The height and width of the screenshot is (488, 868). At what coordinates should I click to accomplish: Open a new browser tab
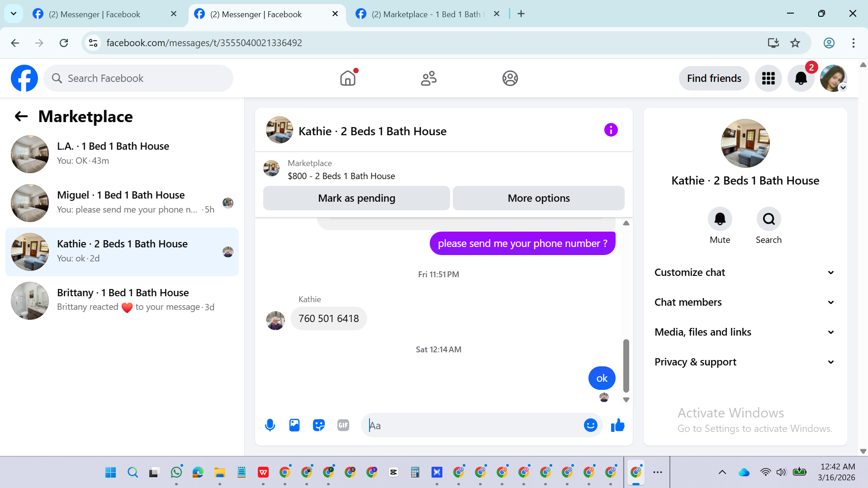tap(521, 14)
